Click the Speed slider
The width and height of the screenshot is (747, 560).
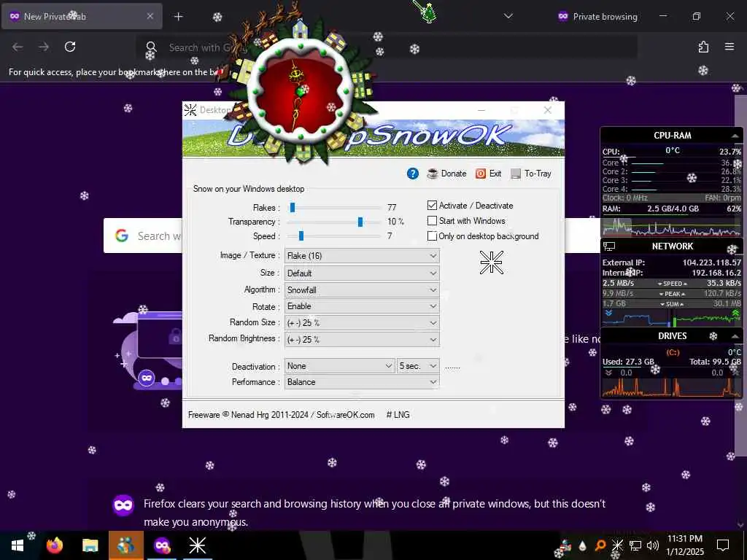point(333,236)
